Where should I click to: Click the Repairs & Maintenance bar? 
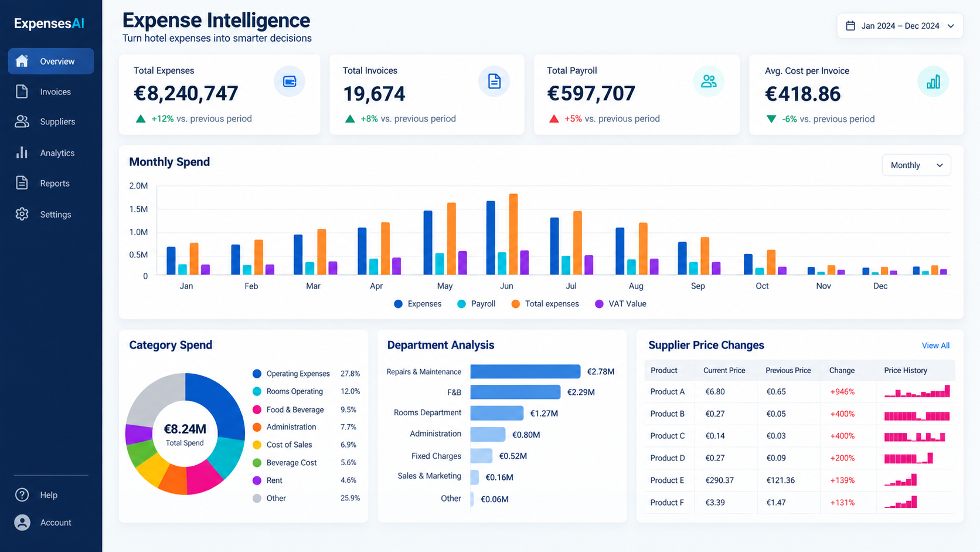click(x=525, y=371)
